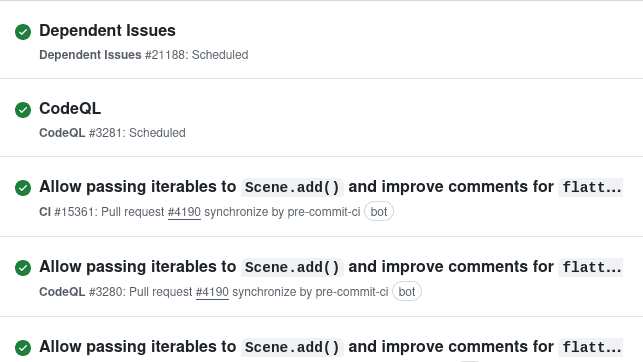
Task: Follow pull request #4190 link in CodeQL #3280 row
Action: pyautogui.click(x=212, y=292)
